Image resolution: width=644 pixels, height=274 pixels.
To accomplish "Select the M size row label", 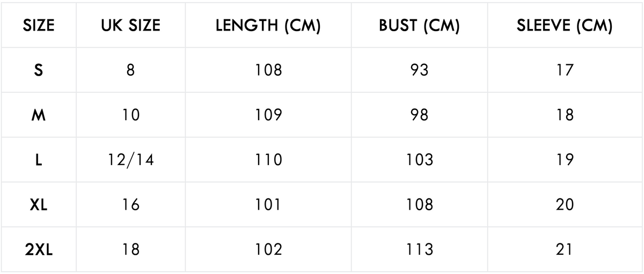I will point(39,115).
